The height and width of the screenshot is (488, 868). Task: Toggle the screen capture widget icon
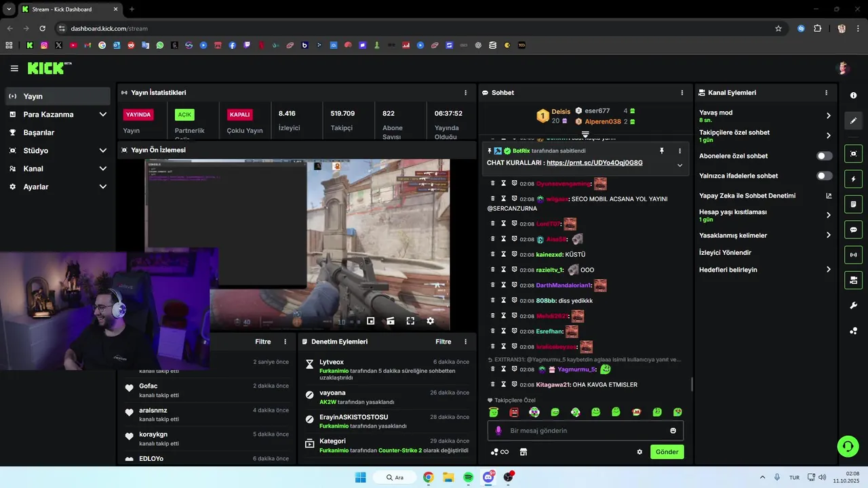[x=853, y=154]
